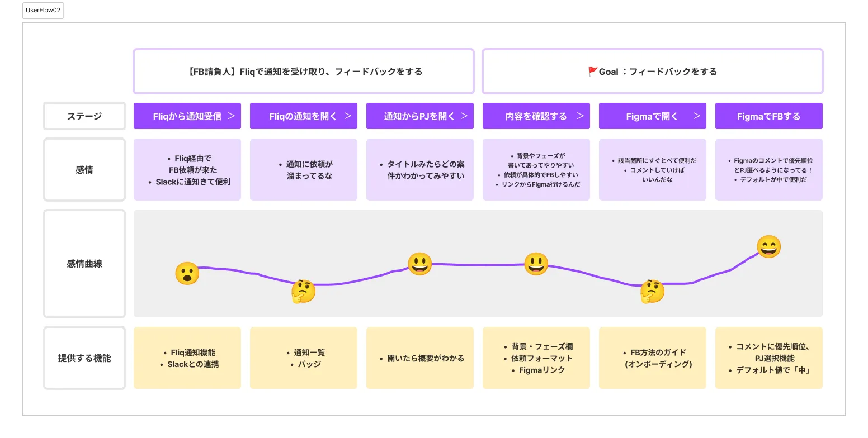Click the surprised face emoji on the curve

[187, 274]
